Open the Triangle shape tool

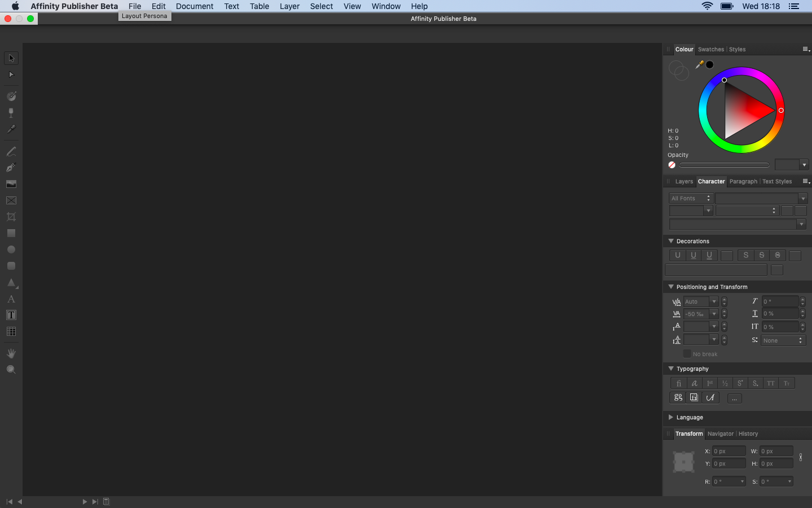[11, 282]
